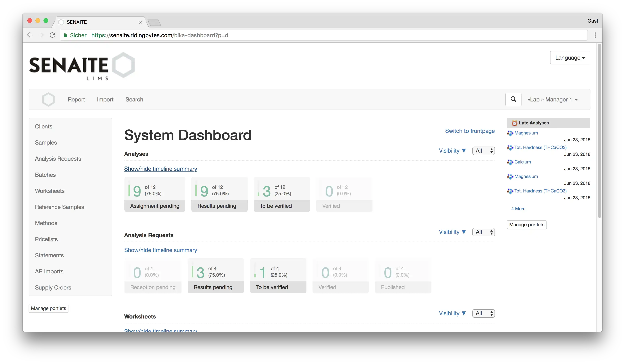The height and width of the screenshot is (364, 625).
Task: Expand the Language selector dropdown
Action: point(569,58)
